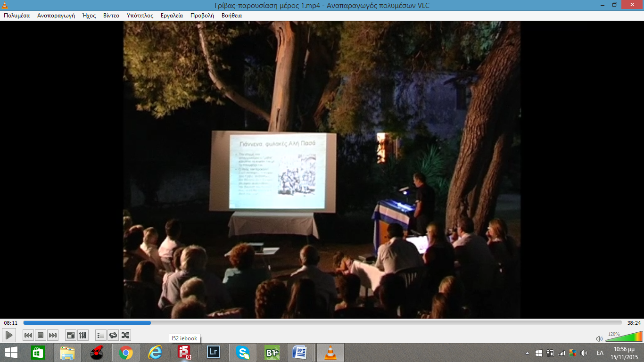644x362 pixels.
Task: Click the VLC cone title bar icon
Action: (x=6, y=5)
